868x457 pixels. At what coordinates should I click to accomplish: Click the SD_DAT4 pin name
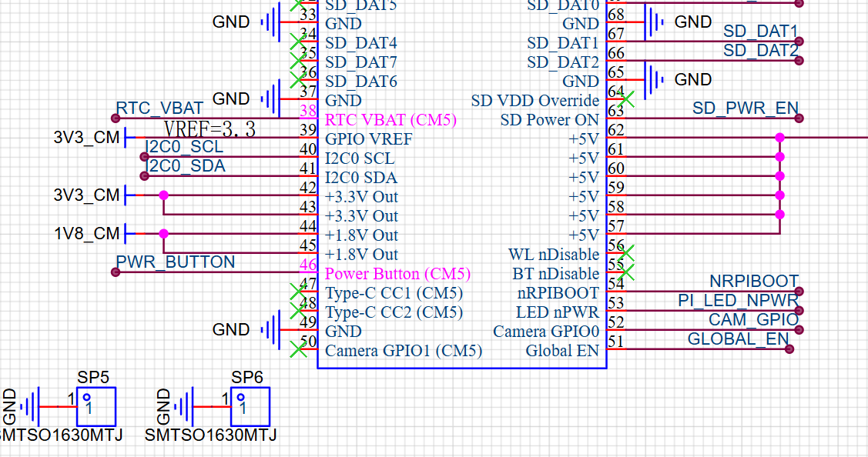[361, 43]
